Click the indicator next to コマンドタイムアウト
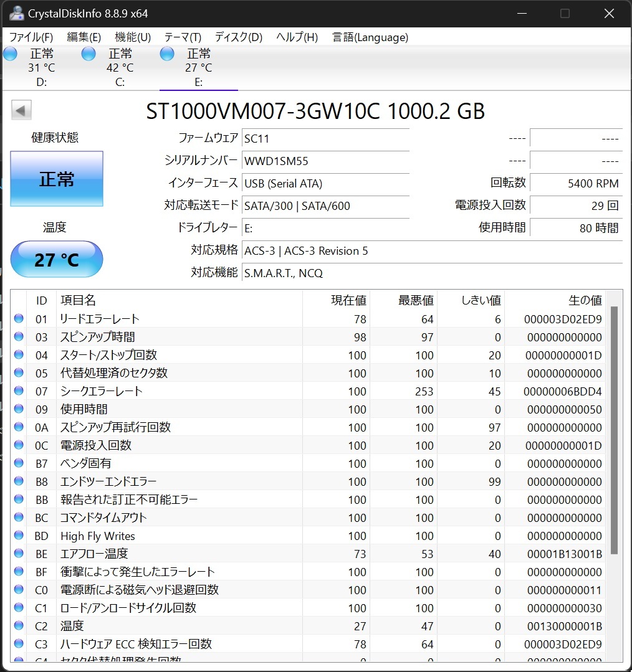The height and width of the screenshot is (672, 632). coord(18,518)
